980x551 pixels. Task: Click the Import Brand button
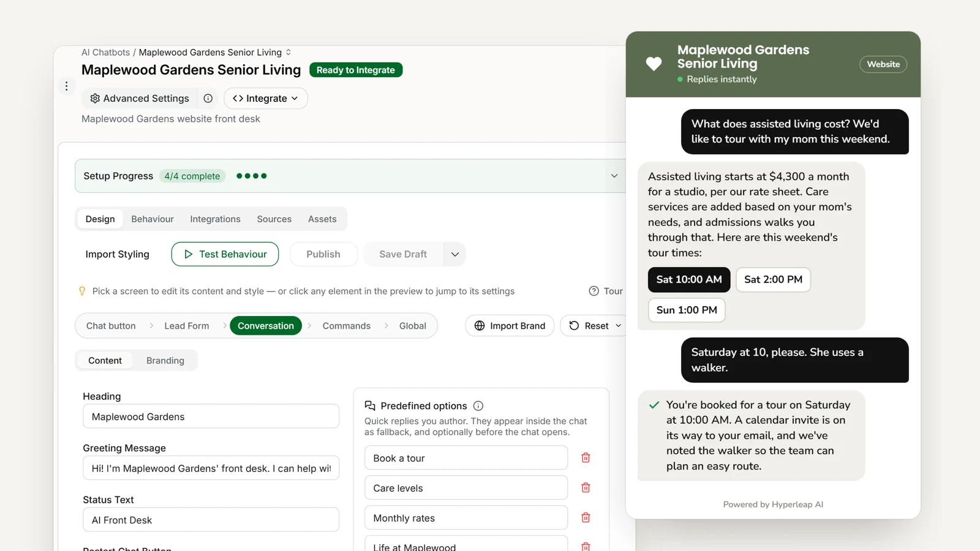point(510,326)
